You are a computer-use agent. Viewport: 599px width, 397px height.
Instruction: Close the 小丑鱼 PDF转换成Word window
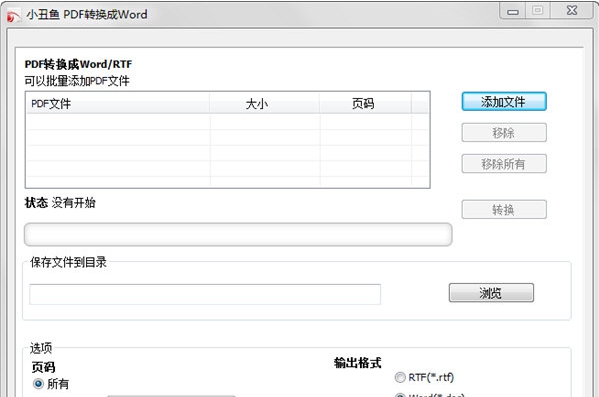571,11
